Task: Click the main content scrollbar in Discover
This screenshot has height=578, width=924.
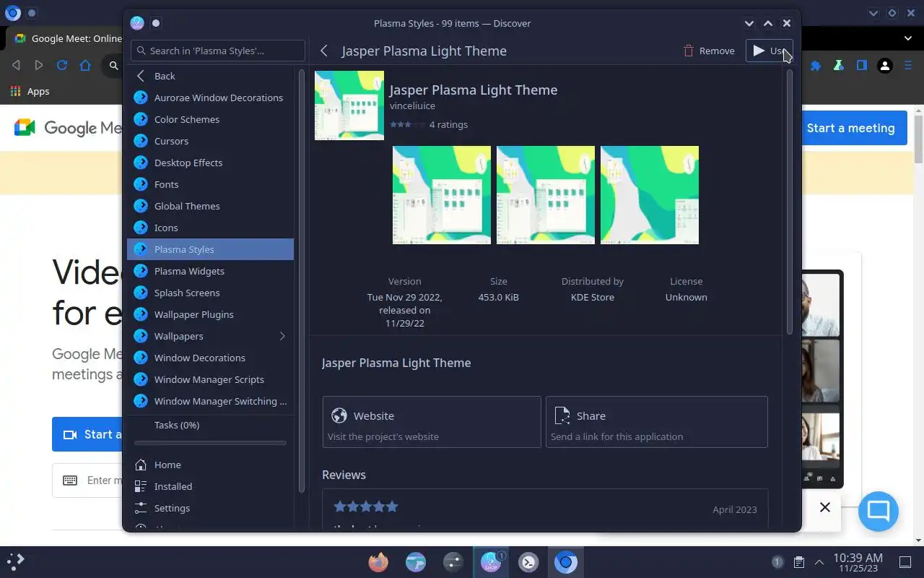Action: [x=790, y=202]
